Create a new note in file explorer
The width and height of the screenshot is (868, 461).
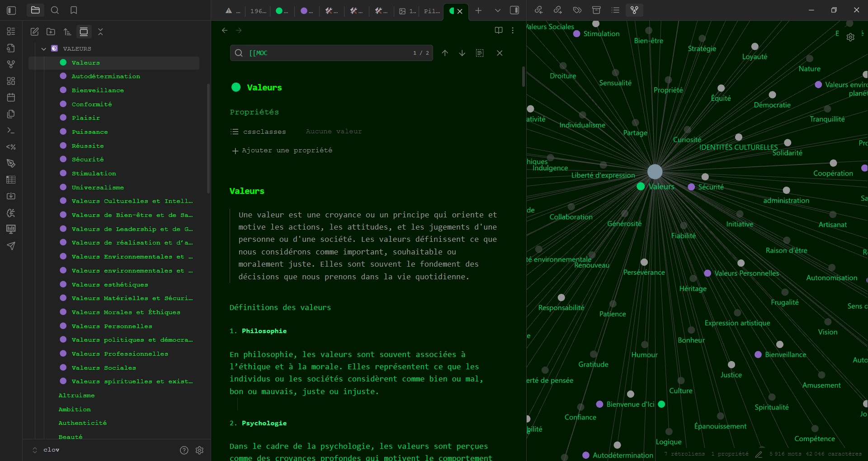[34, 32]
